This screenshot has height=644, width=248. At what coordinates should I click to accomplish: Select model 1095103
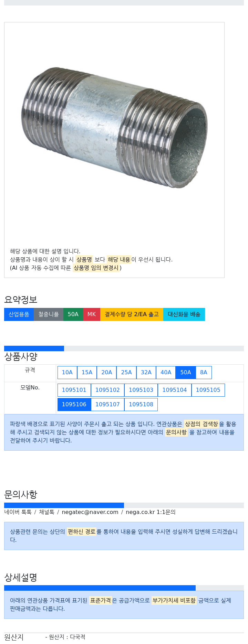(x=141, y=390)
